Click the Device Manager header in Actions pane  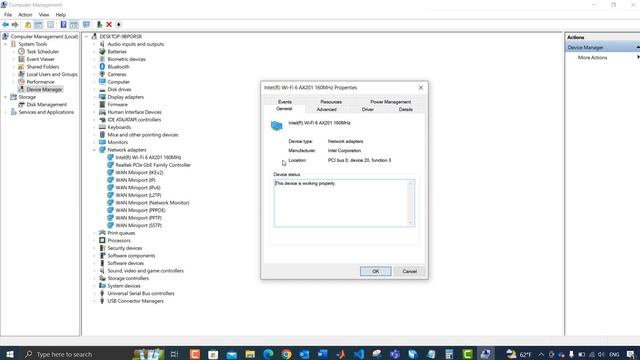[602, 47]
